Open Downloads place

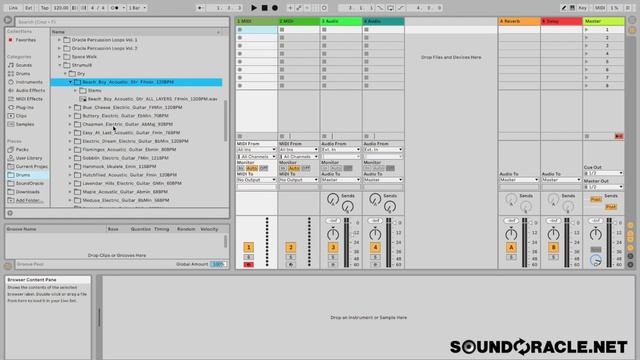[x=27, y=192]
